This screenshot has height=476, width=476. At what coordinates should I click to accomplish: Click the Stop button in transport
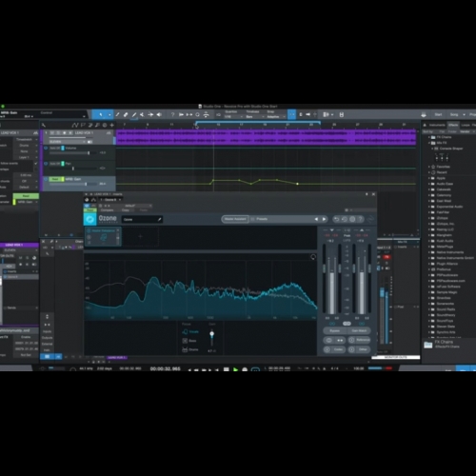point(227,369)
